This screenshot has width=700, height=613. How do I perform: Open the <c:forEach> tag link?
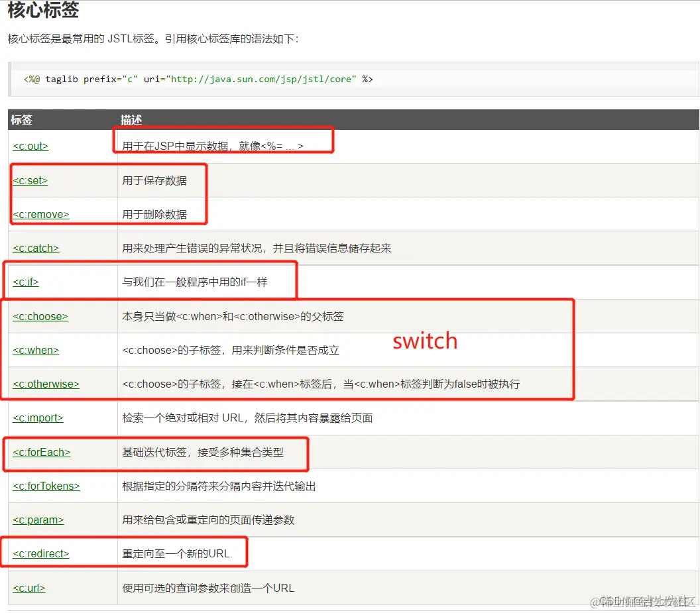click(41, 452)
